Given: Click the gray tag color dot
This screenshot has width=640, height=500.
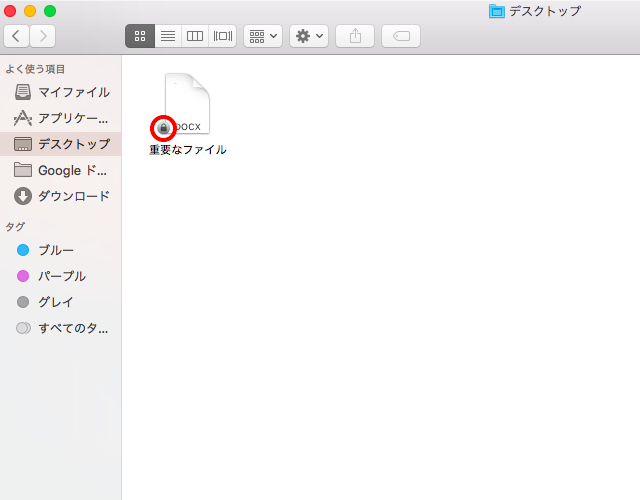Looking at the screenshot, I should (23, 302).
